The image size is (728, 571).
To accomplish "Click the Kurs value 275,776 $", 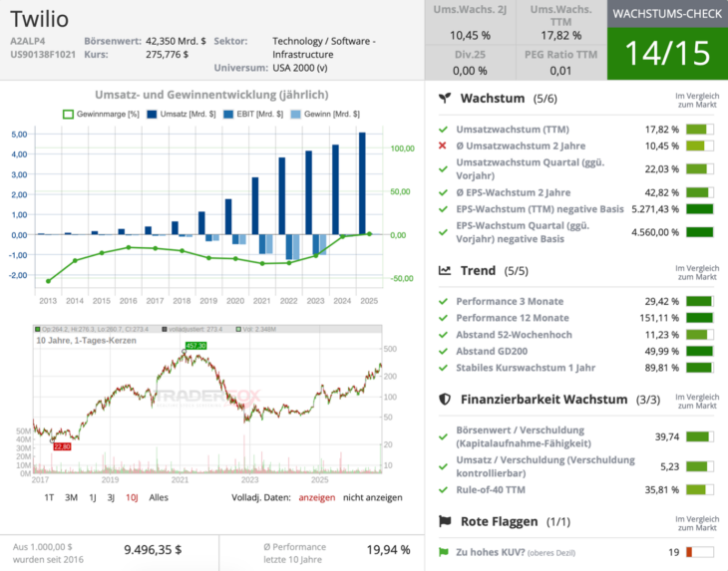I will tap(167, 54).
